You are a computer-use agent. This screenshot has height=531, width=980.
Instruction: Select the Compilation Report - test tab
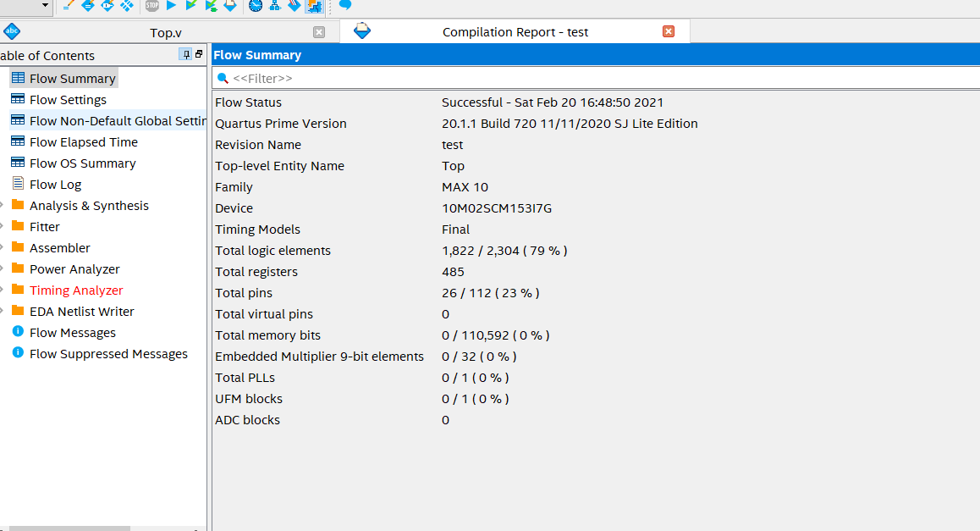[x=515, y=32]
